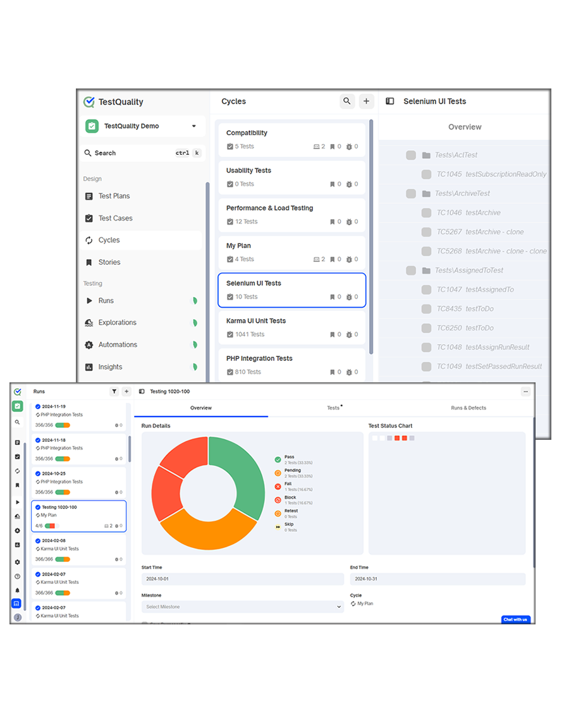Check the Tests\AssignedToTest folder checkbox
Viewport: 564px width, 728px height.
pos(411,270)
